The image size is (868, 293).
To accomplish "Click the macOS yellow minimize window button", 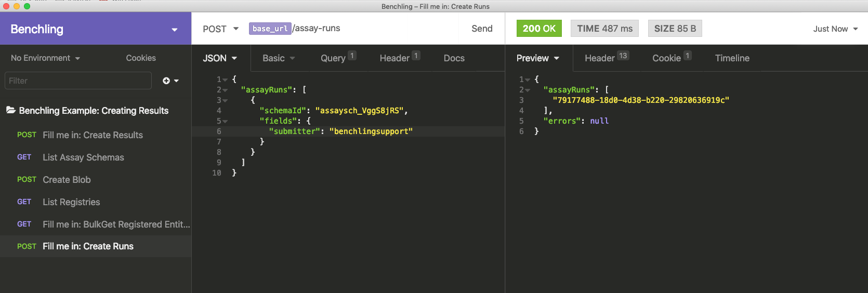I will [17, 6].
